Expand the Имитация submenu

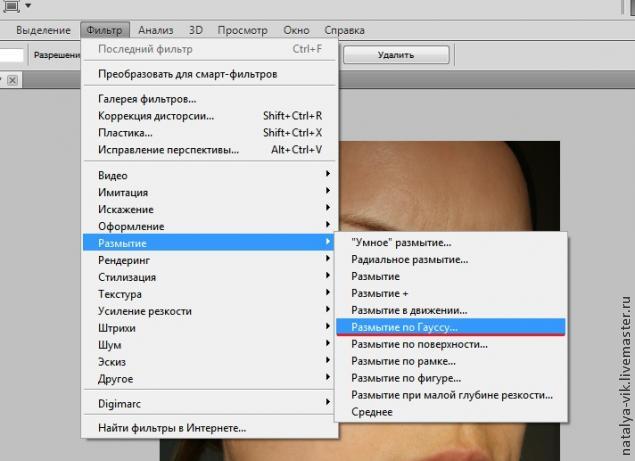coord(210,192)
